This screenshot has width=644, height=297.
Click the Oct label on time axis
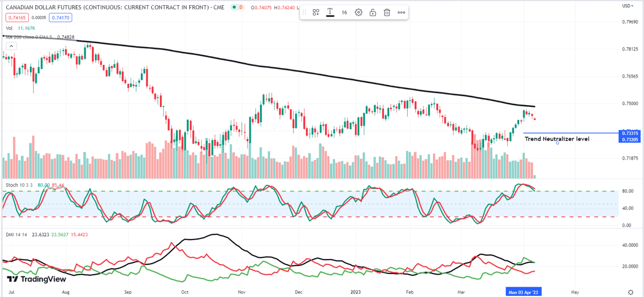(185, 292)
